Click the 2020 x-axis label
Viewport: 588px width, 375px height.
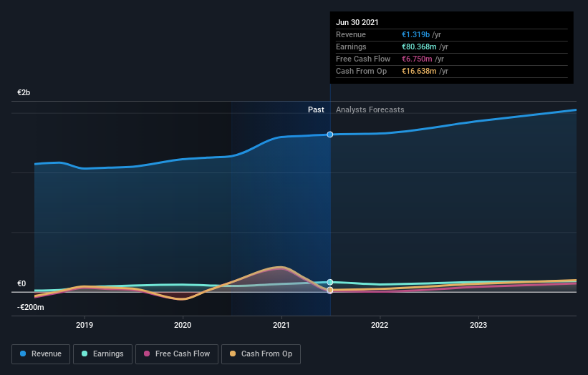tap(183, 325)
